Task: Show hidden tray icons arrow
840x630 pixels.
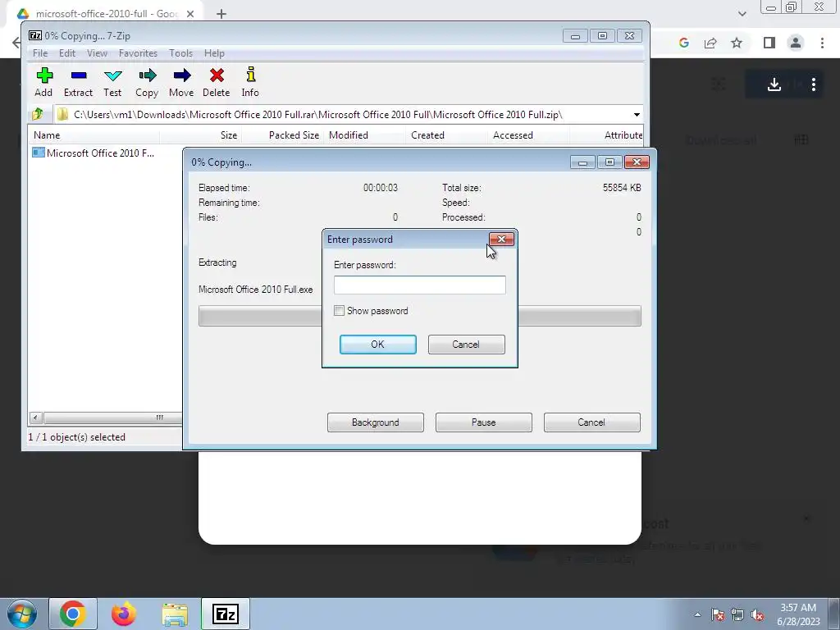Action: [x=697, y=614]
